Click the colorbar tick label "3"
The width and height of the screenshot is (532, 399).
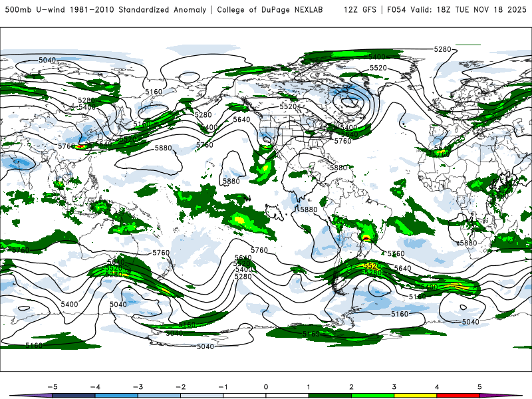(x=394, y=387)
